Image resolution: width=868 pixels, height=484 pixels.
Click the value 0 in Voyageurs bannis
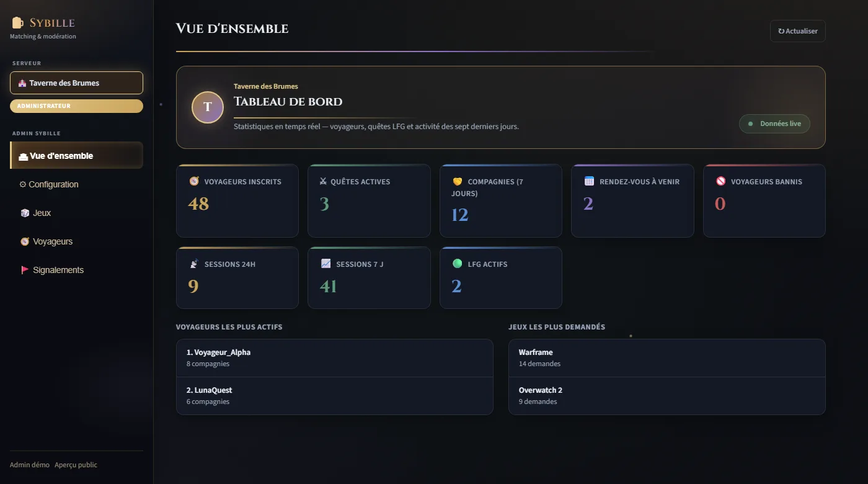[x=720, y=204]
